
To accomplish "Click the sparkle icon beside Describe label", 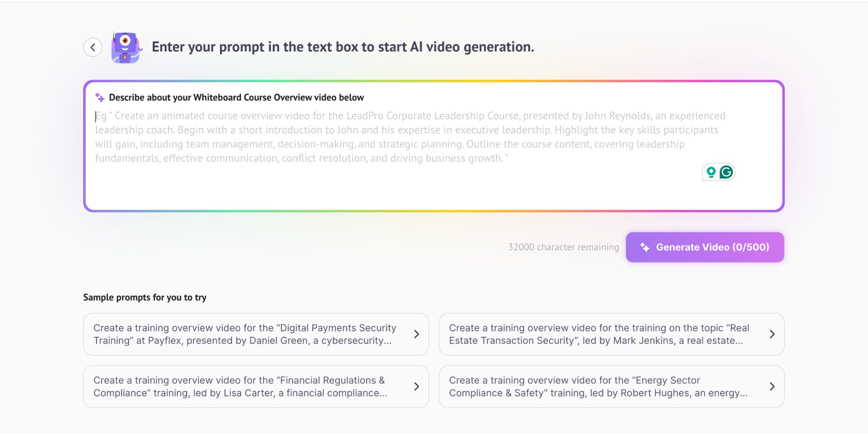I will [x=100, y=97].
